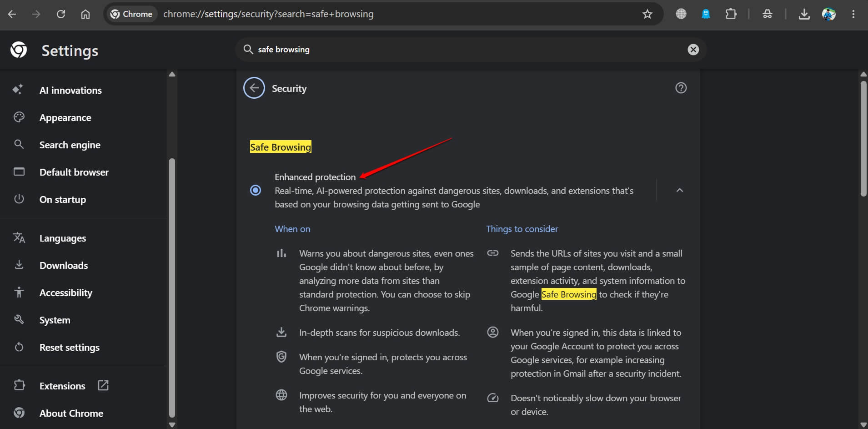Click the Search engine magnifier icon
This screenshot has height=429, width=868.
tap(19, 144)
